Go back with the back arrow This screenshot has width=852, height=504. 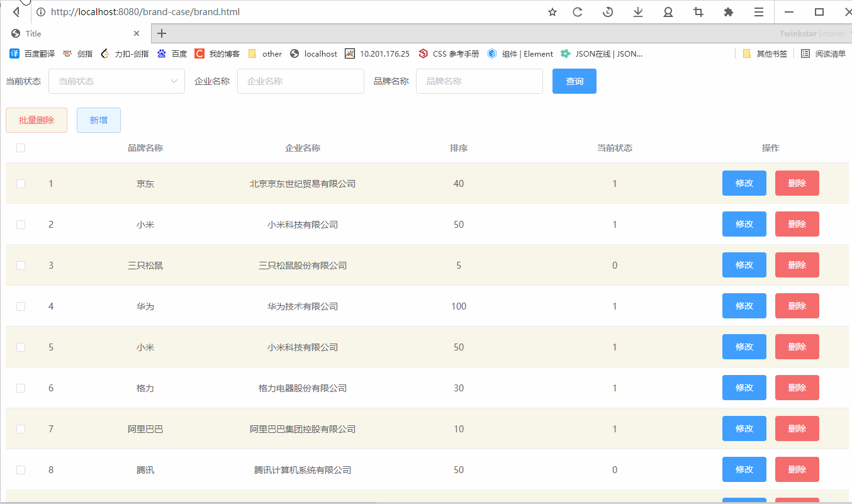[x=16, y=12]
